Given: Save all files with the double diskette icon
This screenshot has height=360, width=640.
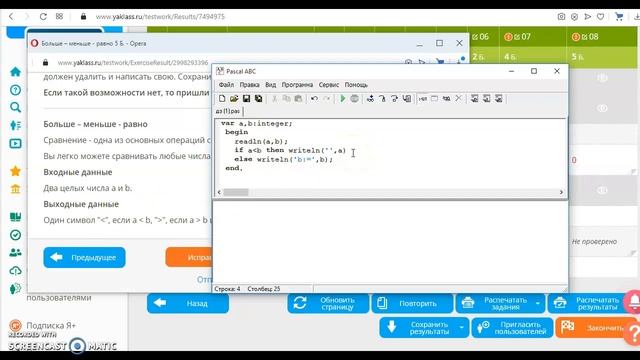Looking at the screenshot, I should [x=258, y=98].
